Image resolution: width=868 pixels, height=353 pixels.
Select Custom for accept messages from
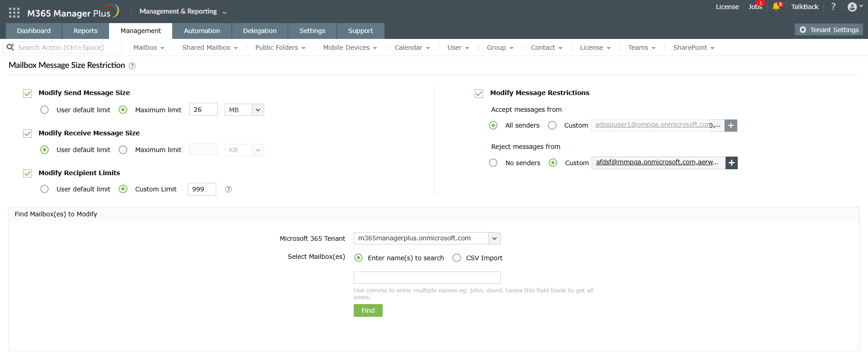(552, 125)
